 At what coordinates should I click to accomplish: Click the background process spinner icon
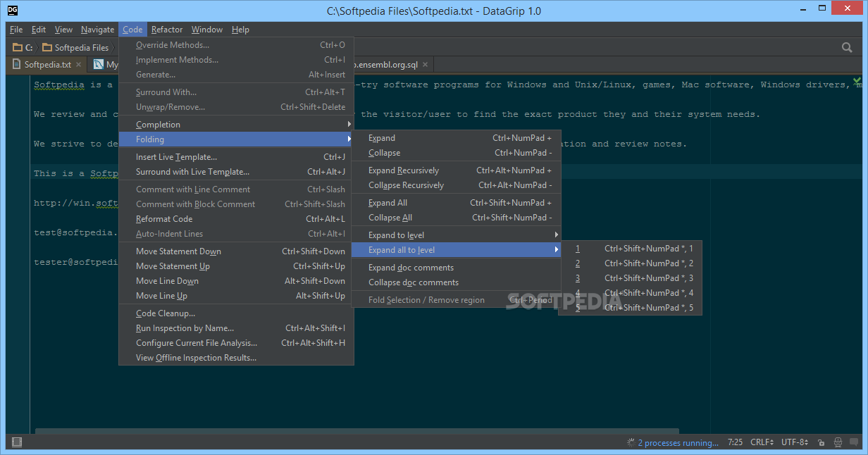coord(631,443)
